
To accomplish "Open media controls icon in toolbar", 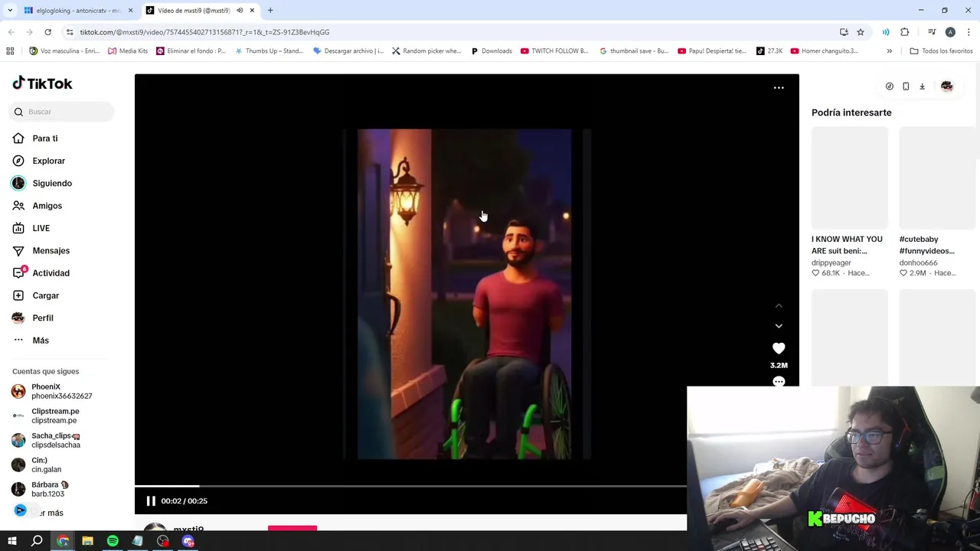I will point(932,32).
